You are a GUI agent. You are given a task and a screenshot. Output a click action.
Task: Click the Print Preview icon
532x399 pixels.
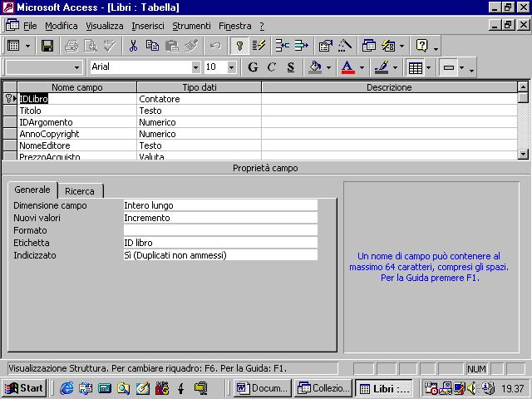coord(91,46)
